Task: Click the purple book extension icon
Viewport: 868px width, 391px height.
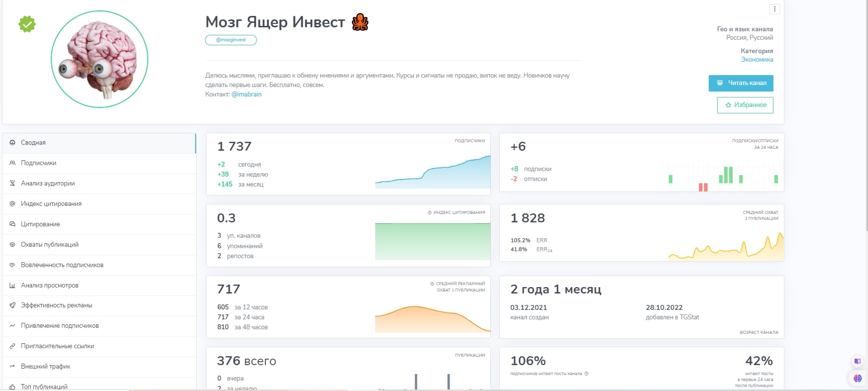Action: [x=857, y=361]
